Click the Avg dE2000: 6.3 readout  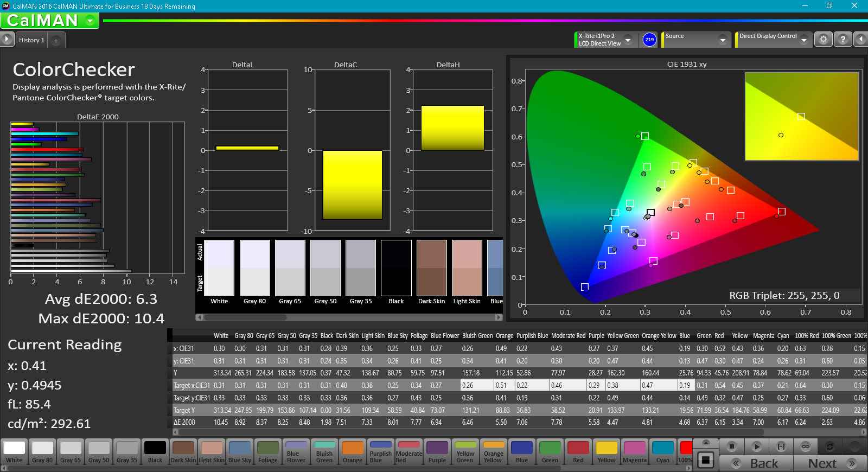(x=101, y=299)
